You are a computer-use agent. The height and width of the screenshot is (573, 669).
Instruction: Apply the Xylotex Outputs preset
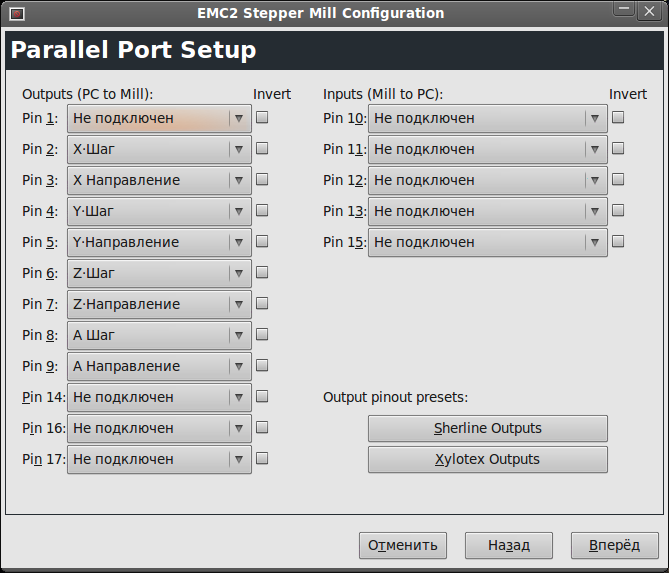coord(487,460)
